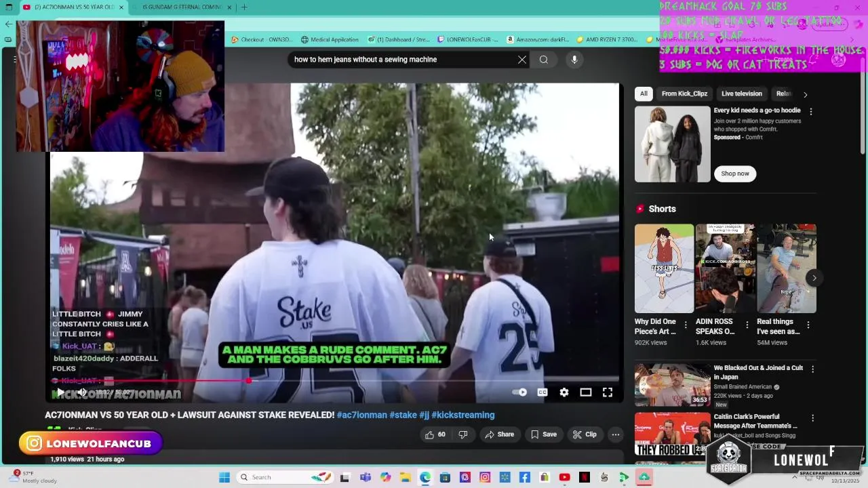Viewport: 868px width, 488px height.
Task: Open the Checkout OWN3D bookmark
Action: pyautogui.click(x=262, y=39)
